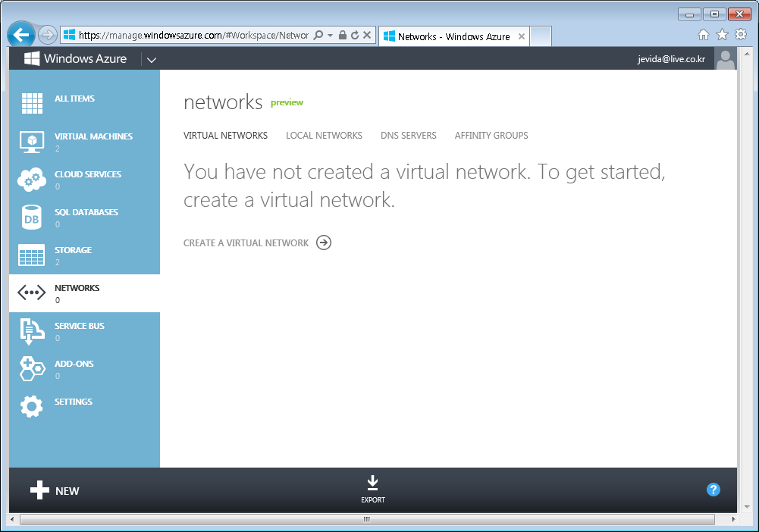
Task: Click the Add-Ons sidebar label
Action: click(x=74, y=364)
